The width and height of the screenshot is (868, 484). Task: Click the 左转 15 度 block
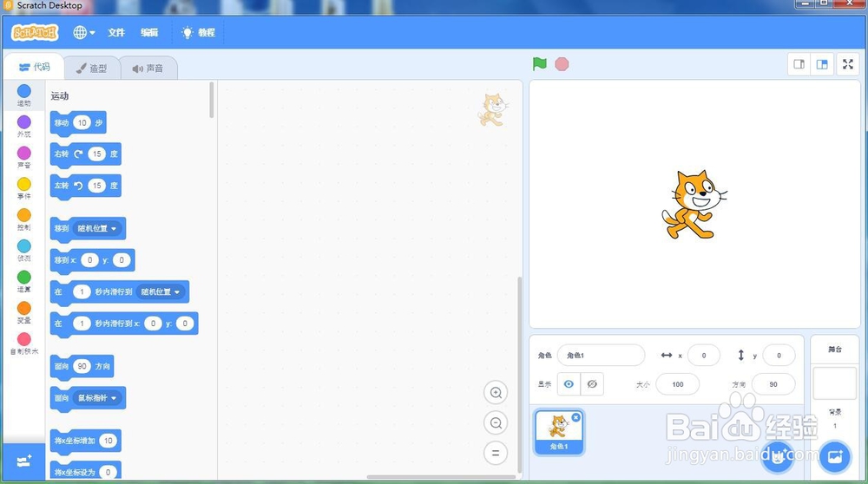coord(86,186)
